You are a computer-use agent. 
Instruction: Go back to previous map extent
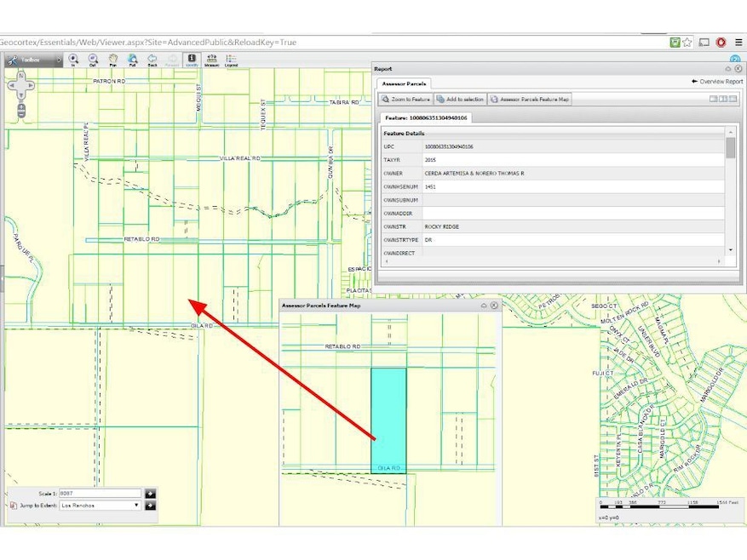tap(152, 60)
